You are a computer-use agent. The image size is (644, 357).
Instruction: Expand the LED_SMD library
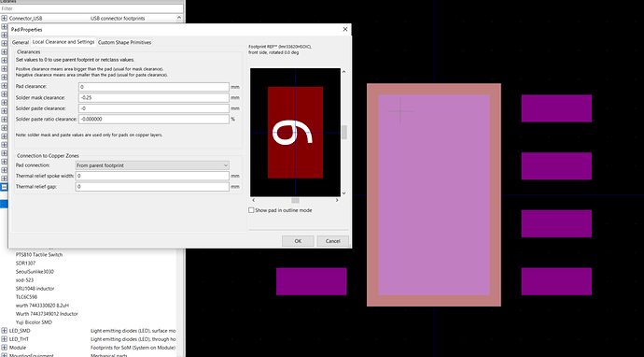pos(4,331)
